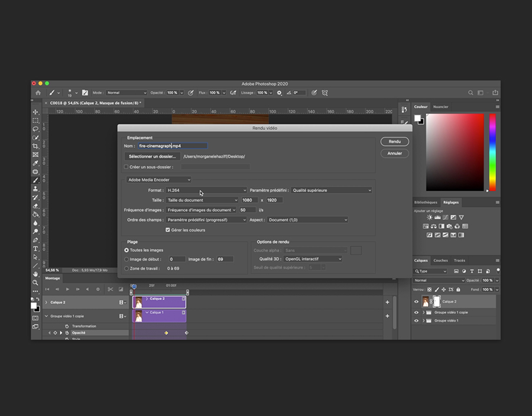Open the 'Qualité 3D' OpenGL interactif dropdown
532x416 pixels.
pos(313,259)
